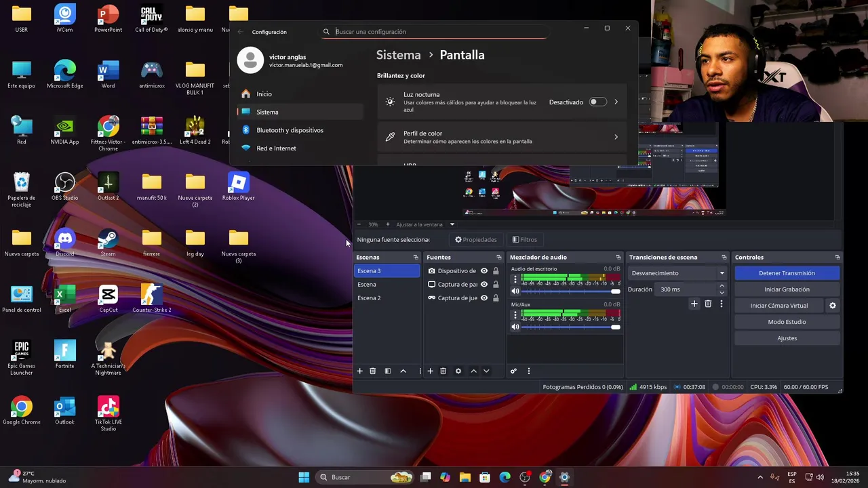Click Iniciar Grabación button
The image size is (868, 488).
(787, 289)
